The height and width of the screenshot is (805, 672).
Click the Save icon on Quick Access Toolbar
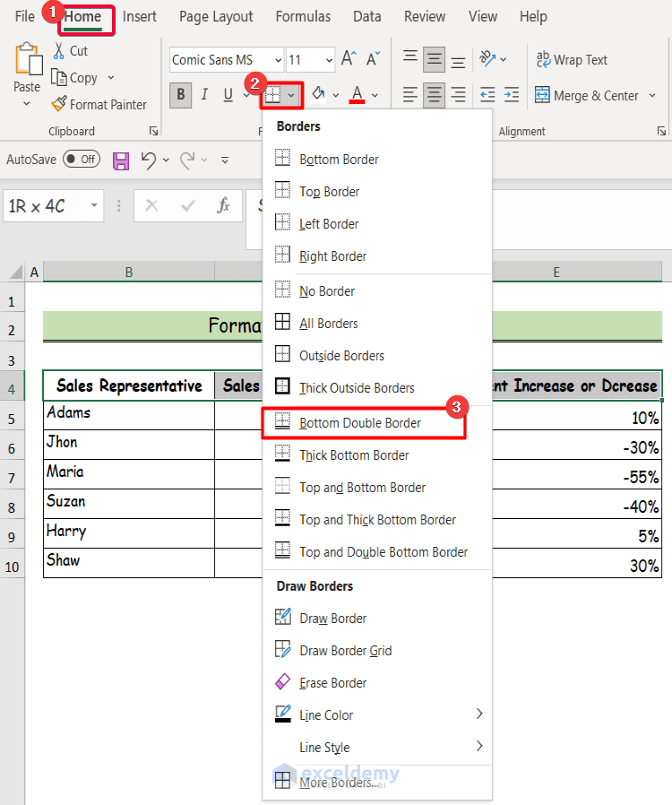point(120,159)
